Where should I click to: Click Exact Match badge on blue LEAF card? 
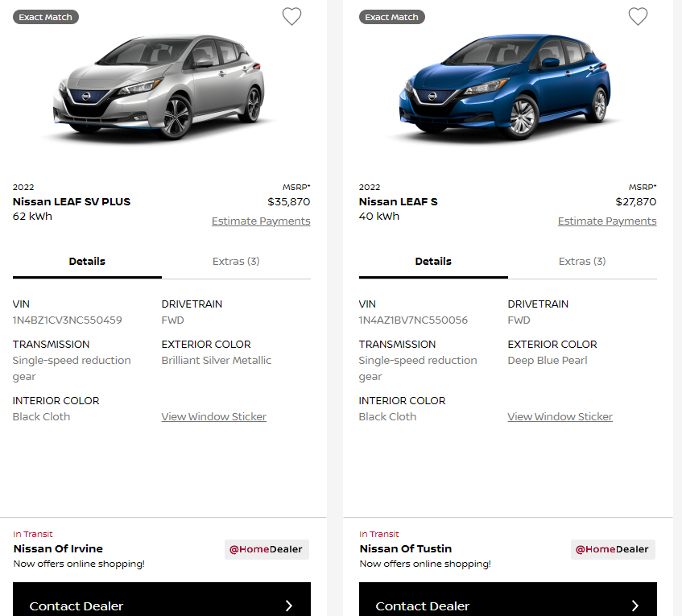tap(392, 17)
